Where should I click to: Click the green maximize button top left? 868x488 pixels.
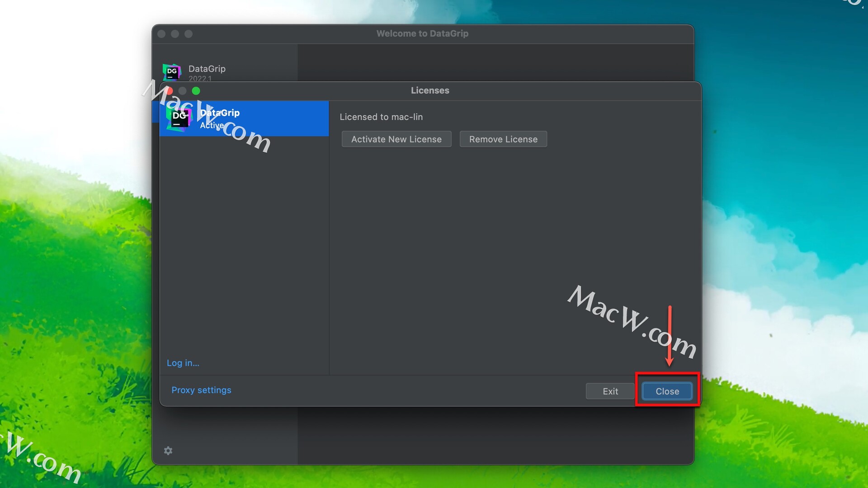tap(196, 90)
